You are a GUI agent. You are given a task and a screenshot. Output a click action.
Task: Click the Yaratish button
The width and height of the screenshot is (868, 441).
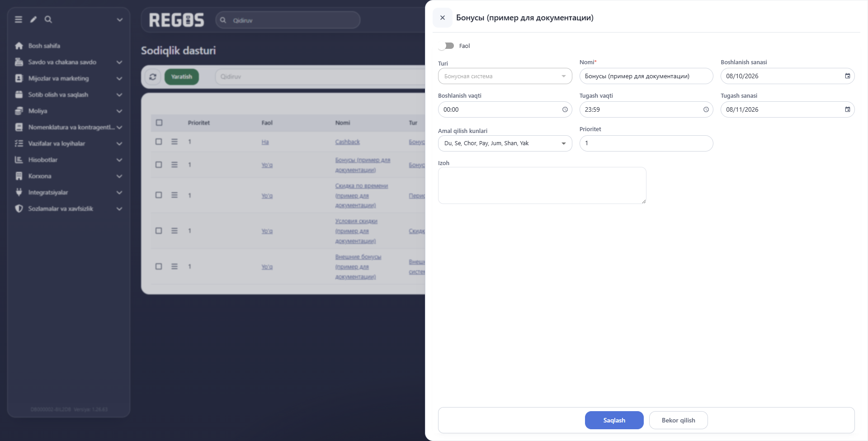182,77
